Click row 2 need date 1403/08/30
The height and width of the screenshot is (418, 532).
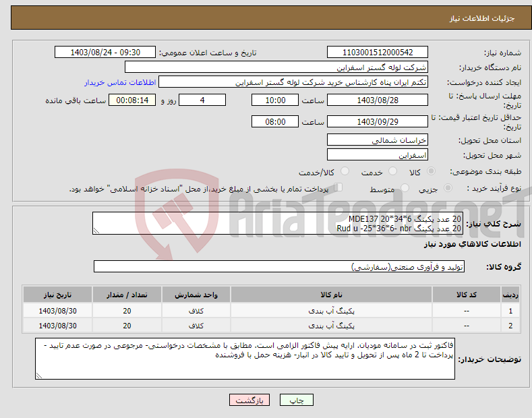(58, 326)
